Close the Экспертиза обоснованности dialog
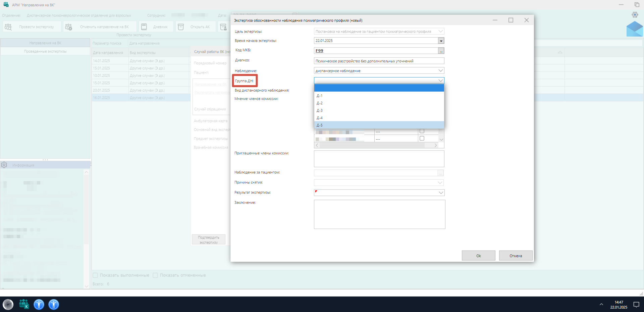The height and width of the screenshot is (312, 644). point(527,20)
